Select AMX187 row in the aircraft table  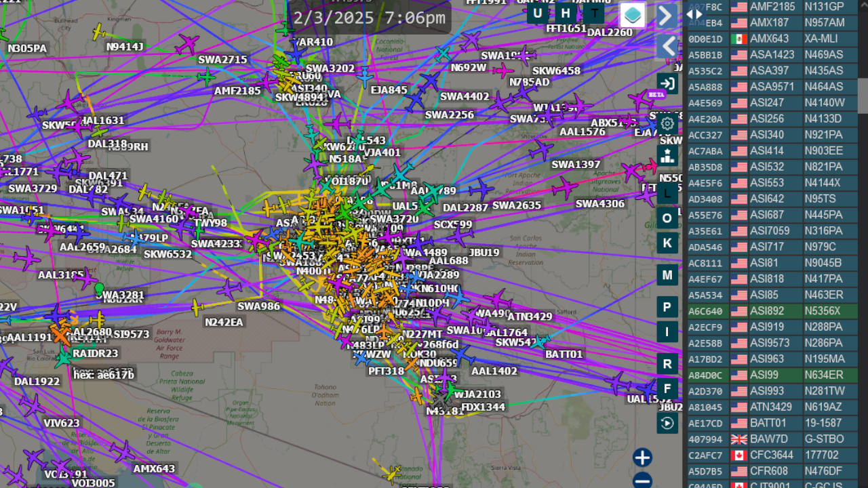click(x=772, y=22)
